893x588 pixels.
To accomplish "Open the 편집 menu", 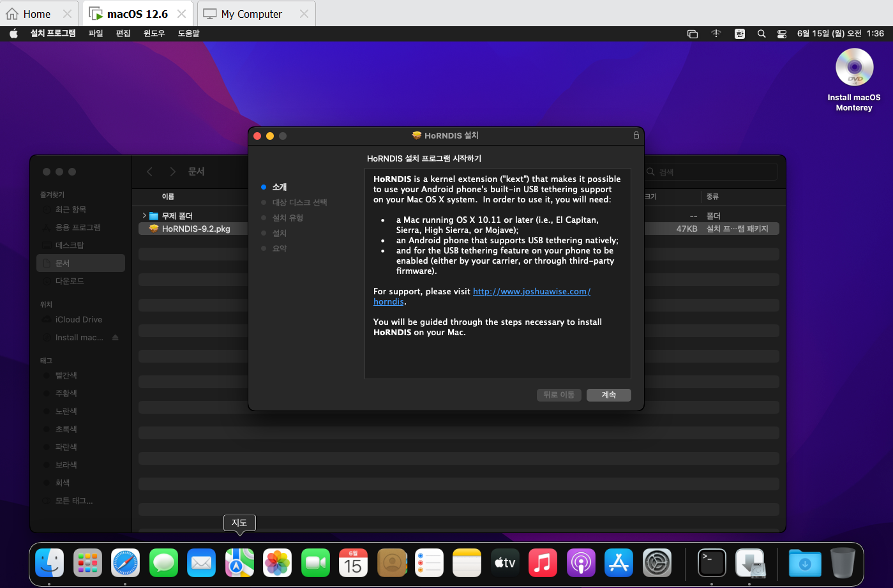I will (x=123, y=33).
